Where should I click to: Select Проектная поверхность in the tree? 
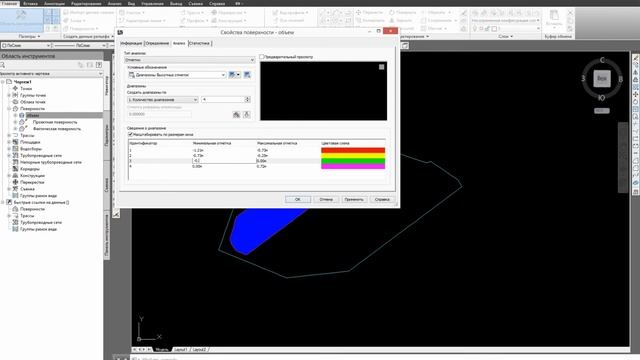click(55, 122)
